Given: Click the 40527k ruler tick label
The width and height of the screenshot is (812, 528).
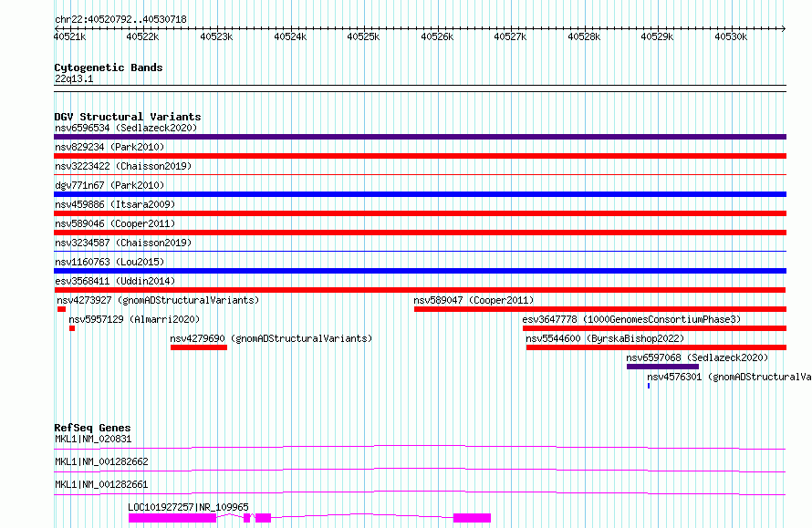Looking at the screenshot, I should pos(510,36).
